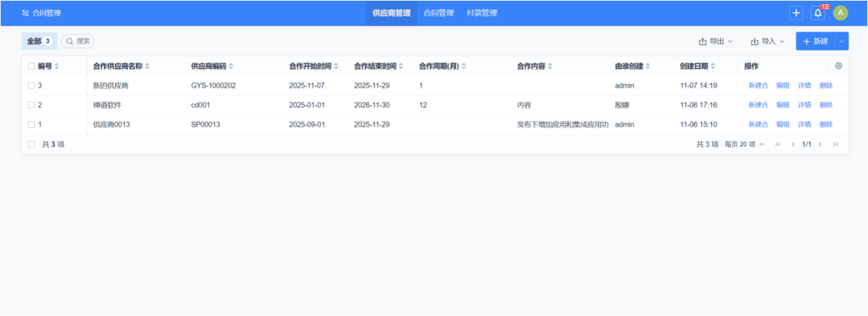Click 删除 link for 新的供应商 row
This screenshot has height=316, width=868.
[x=826, y=86]
